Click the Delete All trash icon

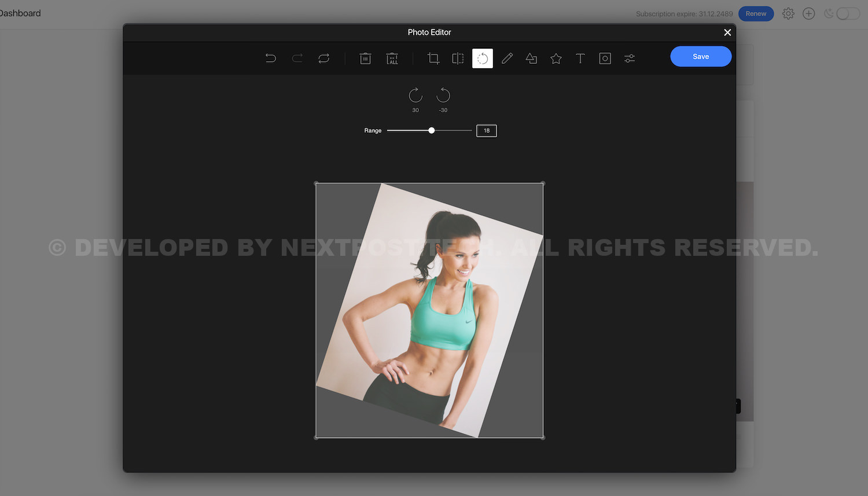pos(392,58)
